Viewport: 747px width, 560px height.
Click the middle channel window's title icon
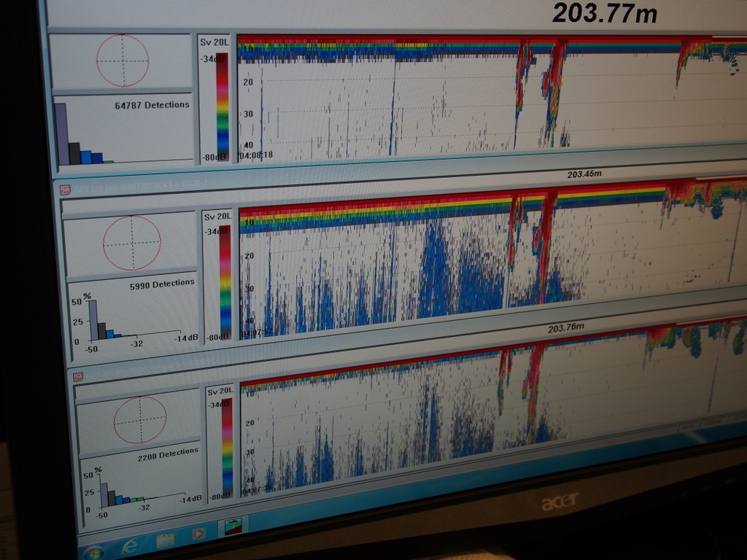(x=65, y=189)
